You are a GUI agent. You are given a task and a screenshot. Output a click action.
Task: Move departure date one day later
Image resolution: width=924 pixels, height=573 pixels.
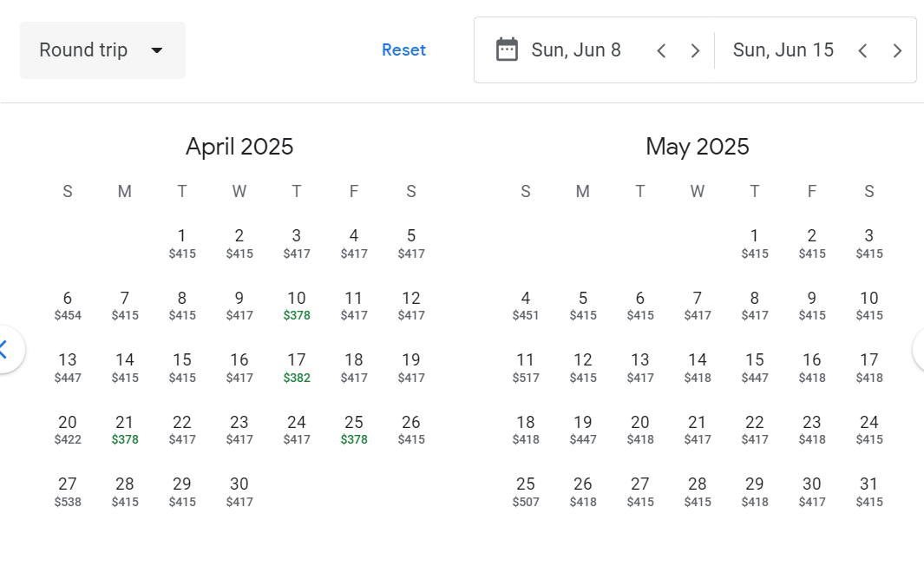click(695, 50)
